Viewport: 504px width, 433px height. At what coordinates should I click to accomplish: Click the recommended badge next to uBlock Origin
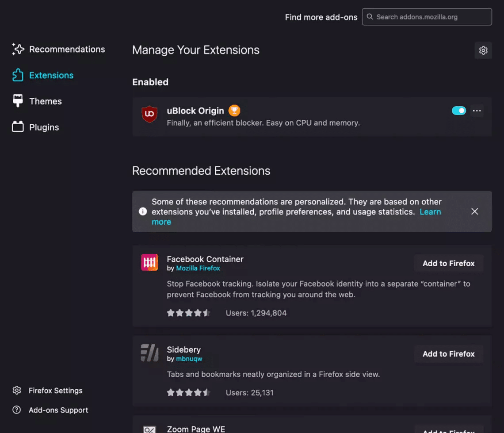(234, 111)
